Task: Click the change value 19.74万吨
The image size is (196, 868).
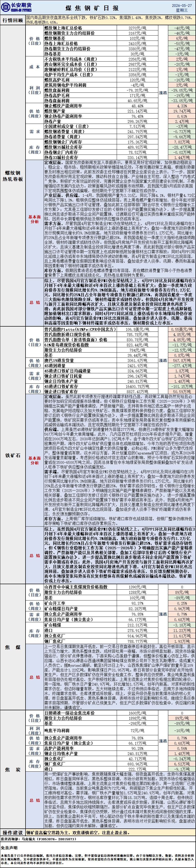Action: pyautogui.click(x=182, y=111)
